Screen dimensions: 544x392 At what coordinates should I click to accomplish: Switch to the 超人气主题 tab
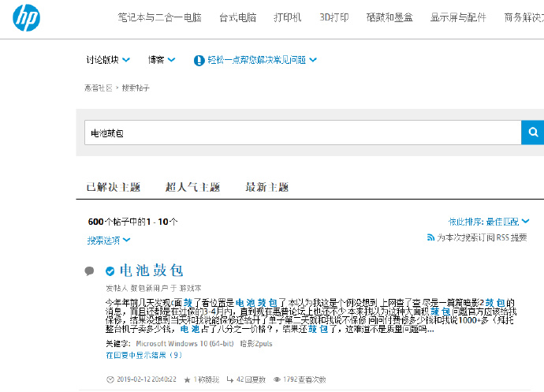(192, 188)
